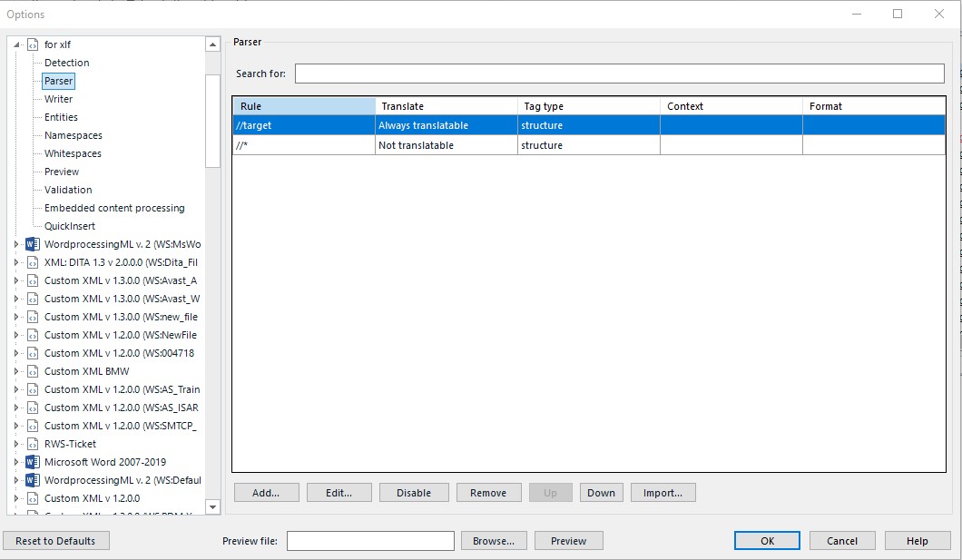This screenshot has width=962, height=560.
Task: Click the Microsoft Word 2007-2019 file icon
Action: [33, 461]
